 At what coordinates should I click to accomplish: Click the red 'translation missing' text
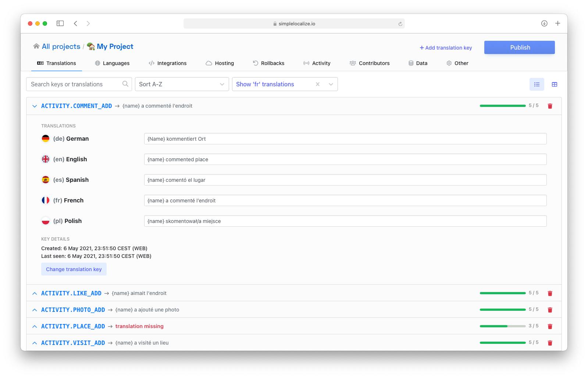[139, 327]
